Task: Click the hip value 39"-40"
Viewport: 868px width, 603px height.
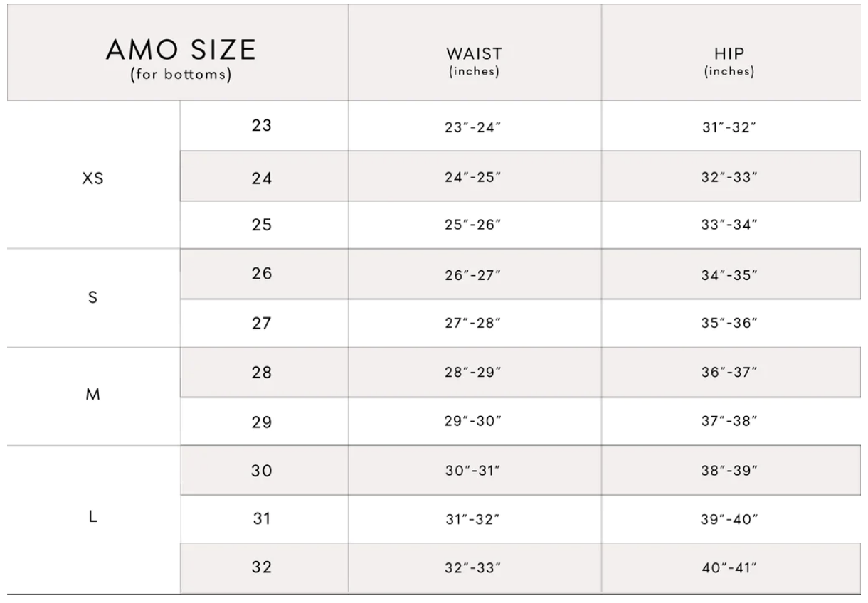Action: (729, 521)
